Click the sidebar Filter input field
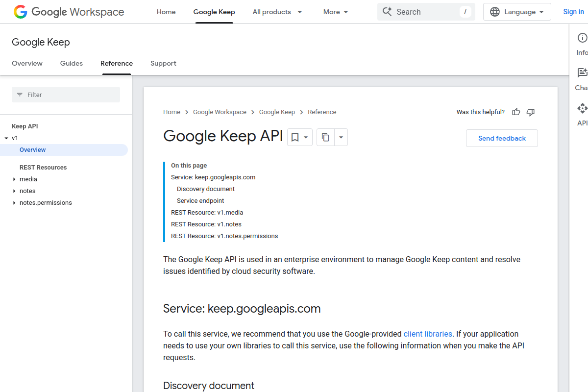Screen dimensions: 588x392 pyautogui.click(x=66, y=95)
